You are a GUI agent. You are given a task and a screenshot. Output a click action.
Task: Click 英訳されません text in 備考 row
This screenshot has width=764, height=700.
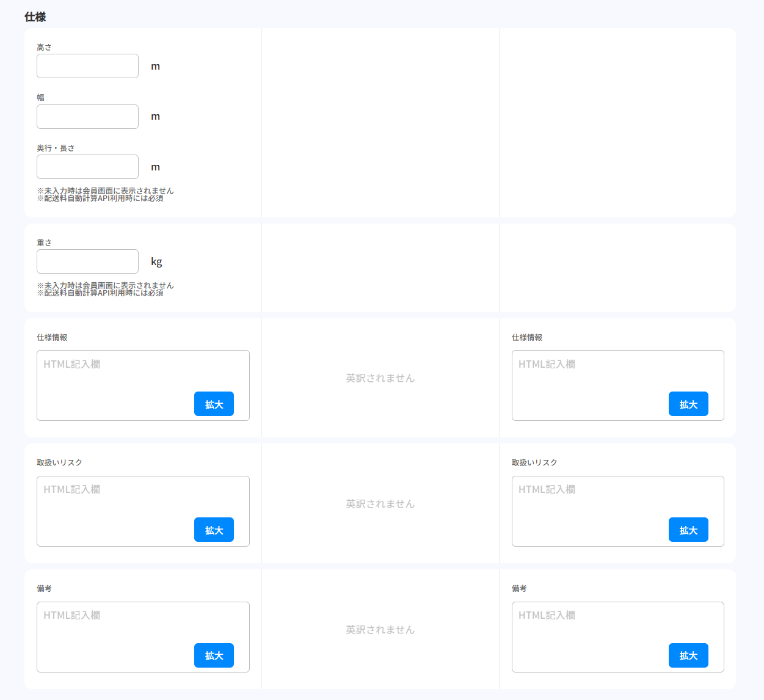coord(380,630)
